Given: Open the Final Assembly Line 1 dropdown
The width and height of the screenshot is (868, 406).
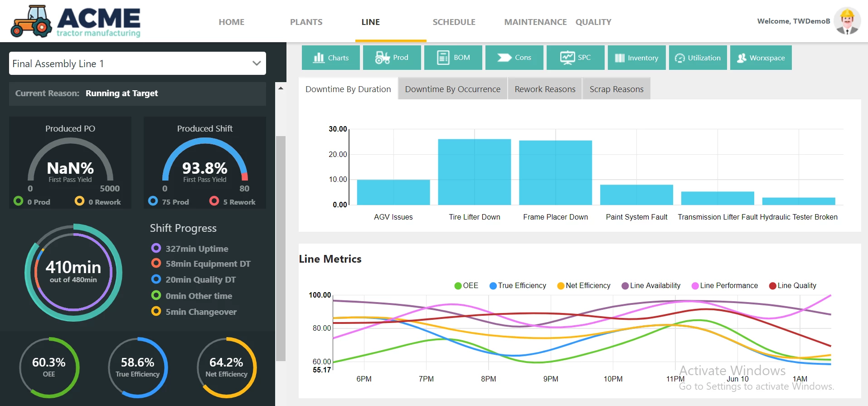Looking at the screenshot, I should coord(137,64).
